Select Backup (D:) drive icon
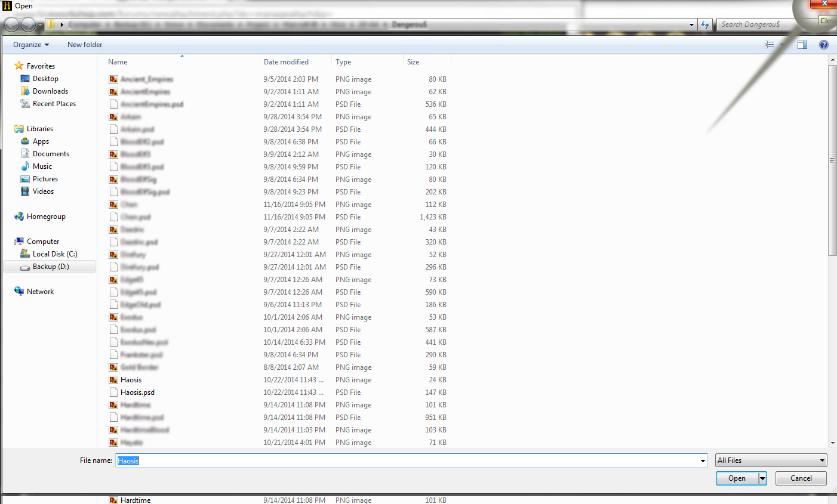 pos(25,267)
